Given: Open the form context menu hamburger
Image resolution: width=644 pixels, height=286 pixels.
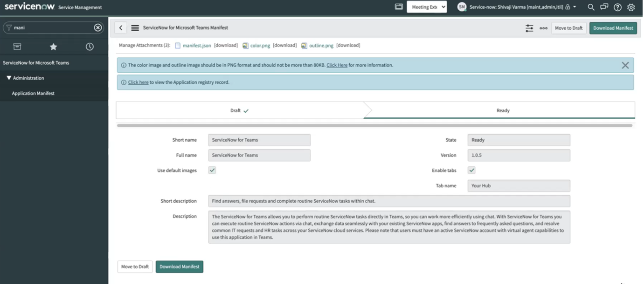Looking at the screenshot, I should point(135,27).
